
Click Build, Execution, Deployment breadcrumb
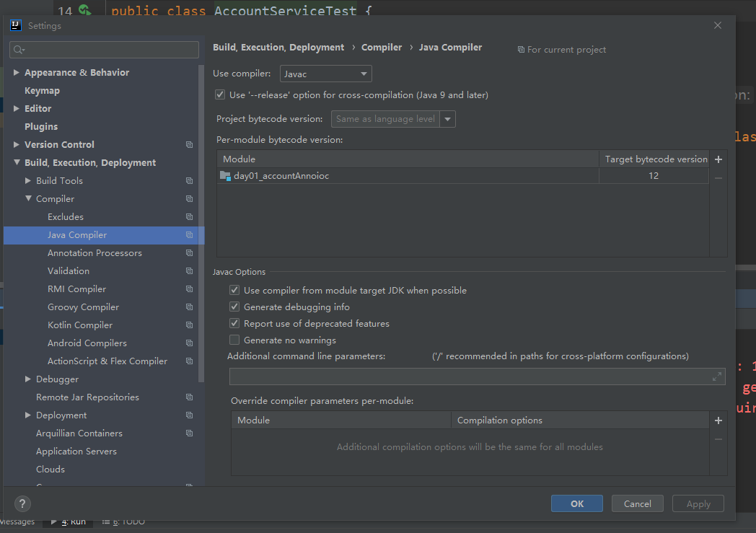(x=278, y=47)
